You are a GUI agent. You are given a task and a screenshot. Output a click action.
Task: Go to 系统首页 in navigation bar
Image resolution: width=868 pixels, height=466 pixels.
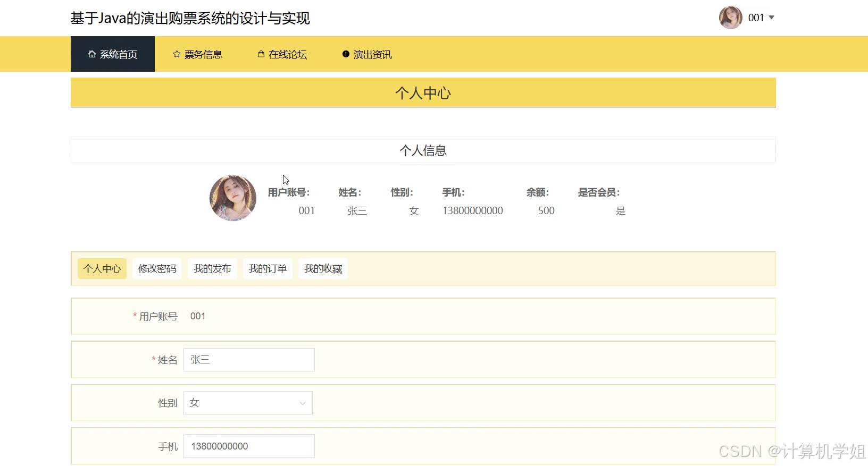click(x=113, y=54)
